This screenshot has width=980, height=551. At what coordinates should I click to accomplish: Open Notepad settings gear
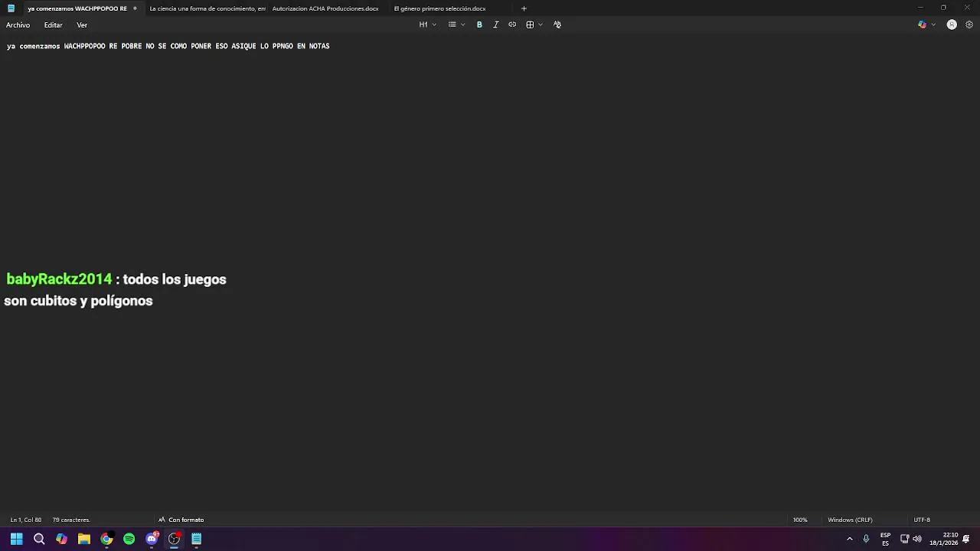(x=969, y=24)
